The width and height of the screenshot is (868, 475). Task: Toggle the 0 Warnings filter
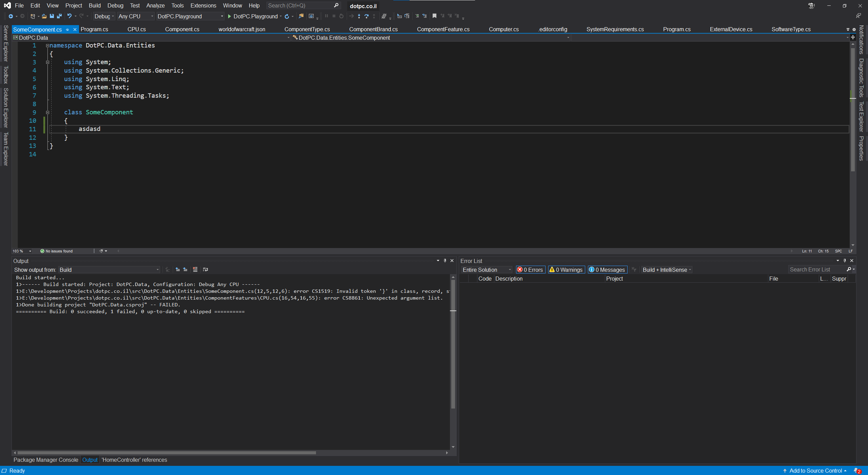click(566, 270)
